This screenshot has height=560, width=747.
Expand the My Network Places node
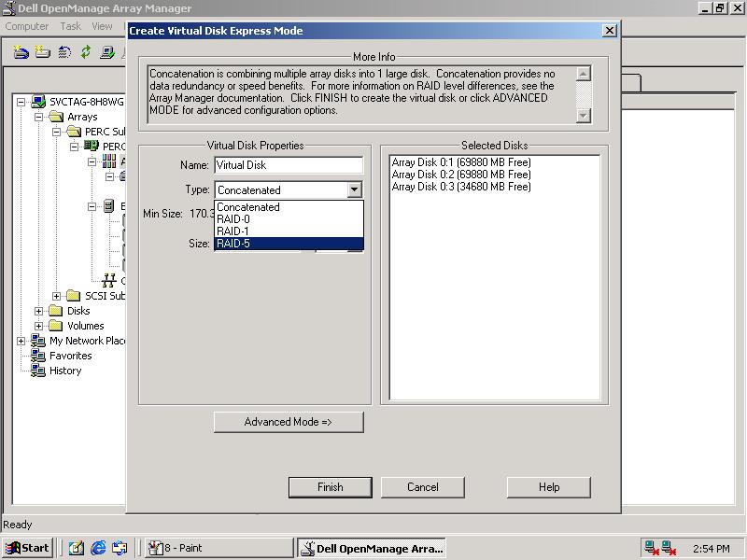coord(21,341)
